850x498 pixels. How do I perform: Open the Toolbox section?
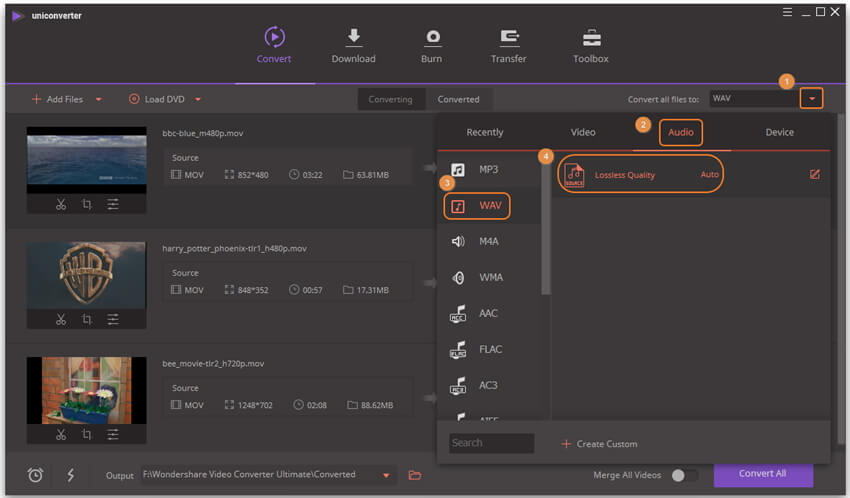click(x=591, y=45)
